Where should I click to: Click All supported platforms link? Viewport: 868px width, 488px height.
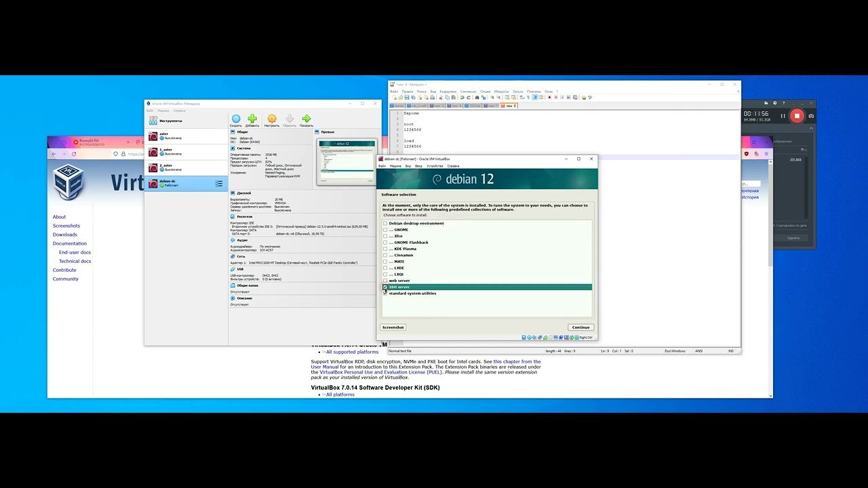(x=352, y=352)
